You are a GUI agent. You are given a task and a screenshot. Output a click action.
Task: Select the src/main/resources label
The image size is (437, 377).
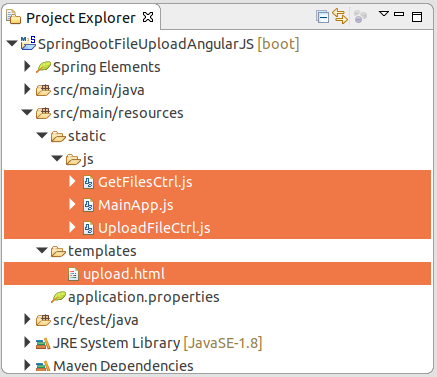[118, 113]
